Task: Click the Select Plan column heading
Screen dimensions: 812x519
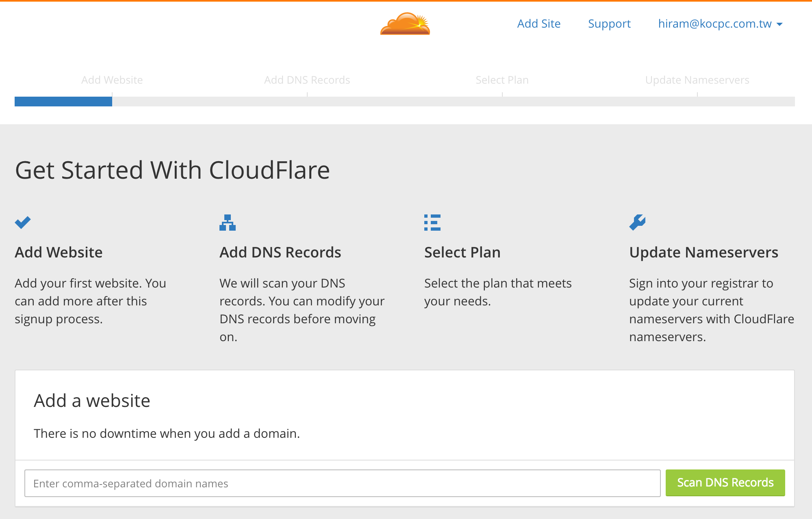Action: 462,252
